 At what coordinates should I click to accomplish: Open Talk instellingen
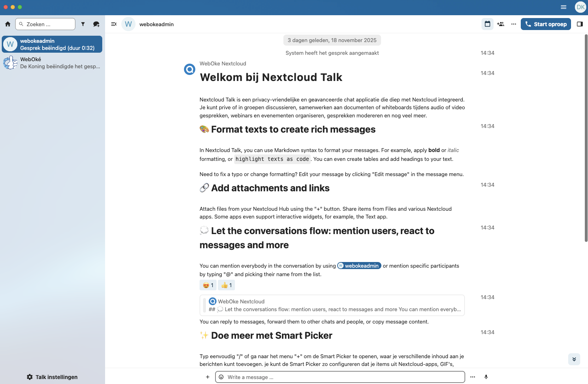pos(52,377)
